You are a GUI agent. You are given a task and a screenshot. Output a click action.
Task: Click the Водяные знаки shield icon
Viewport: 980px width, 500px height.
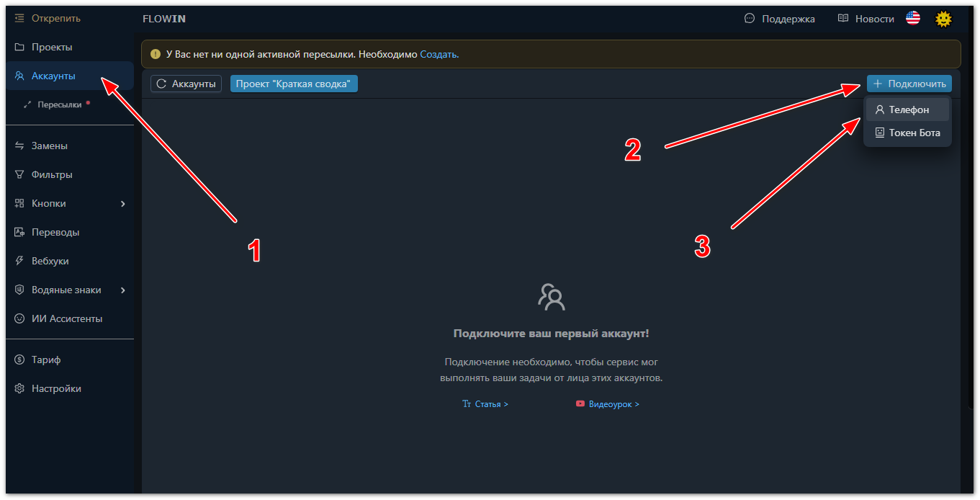[x=19, y=290]
